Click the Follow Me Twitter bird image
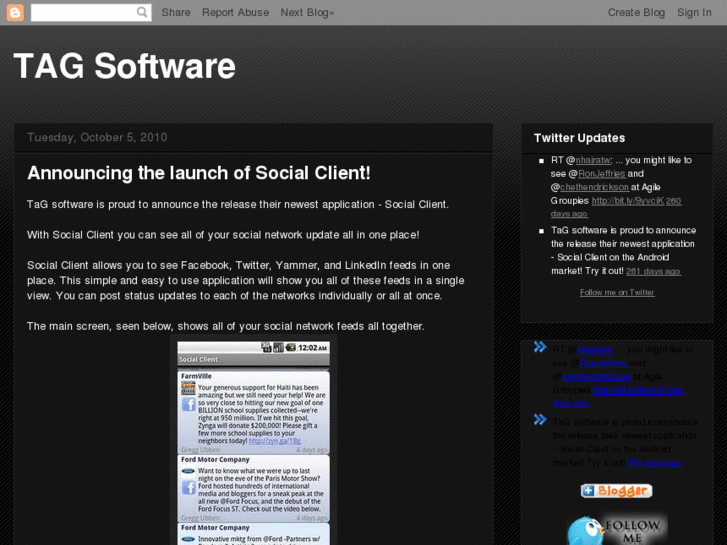The image size is (727, 545). pyautogui.click(x=617, y=529)
